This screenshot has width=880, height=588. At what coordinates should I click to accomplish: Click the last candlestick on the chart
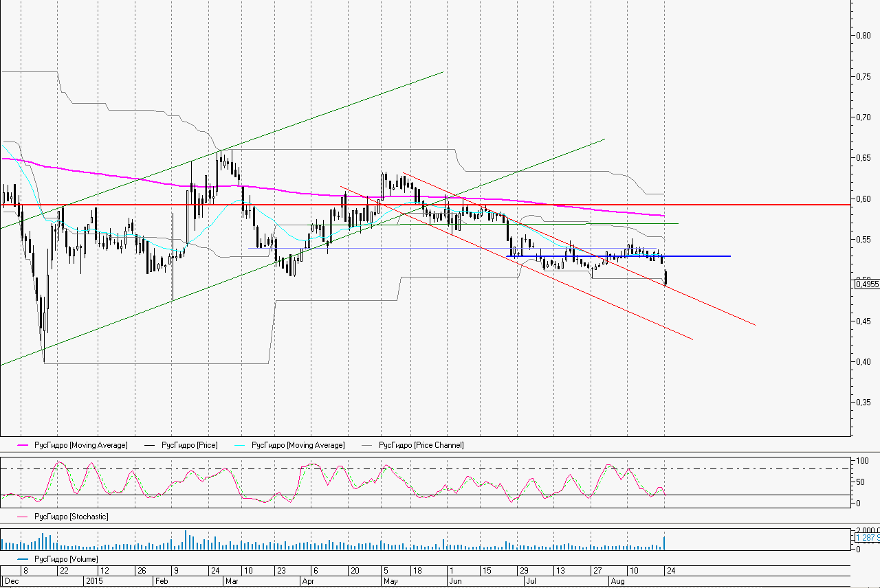tap(665, 278)
